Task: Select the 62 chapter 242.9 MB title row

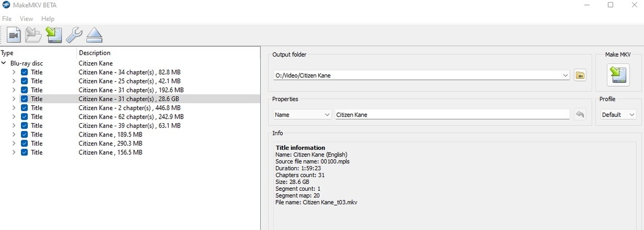Action: click(x=131, y=117)
